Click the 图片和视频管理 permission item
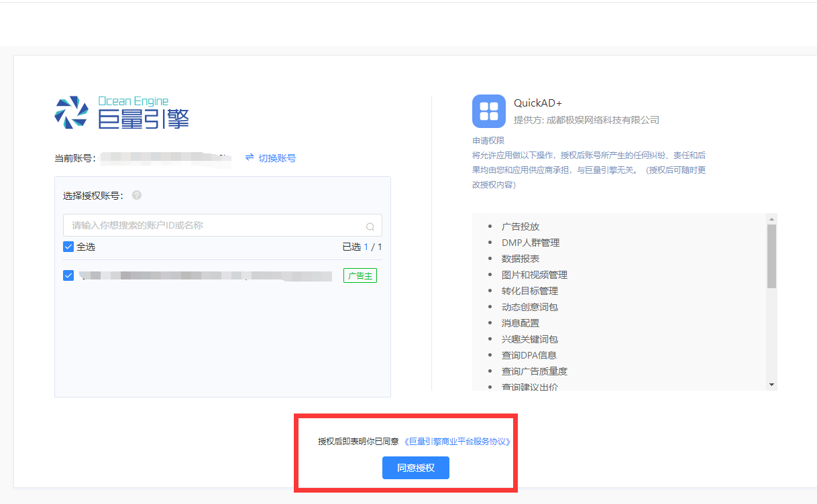The height and width of the screenshot is (504, 817). point(535,275)
